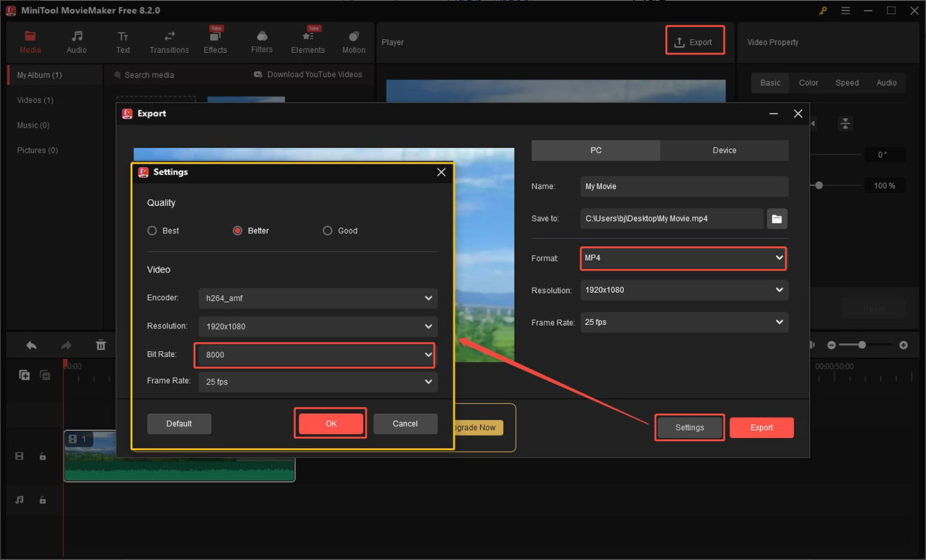This screenshot has width=926, height=560.
Task: Open the Transitions tab
Action: pos(169,42)
